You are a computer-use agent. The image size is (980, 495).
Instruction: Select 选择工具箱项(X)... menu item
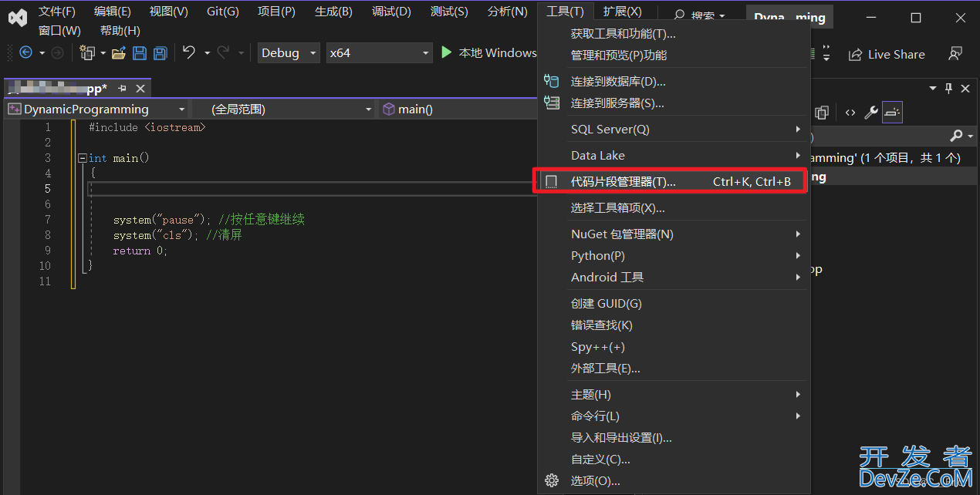671,208
